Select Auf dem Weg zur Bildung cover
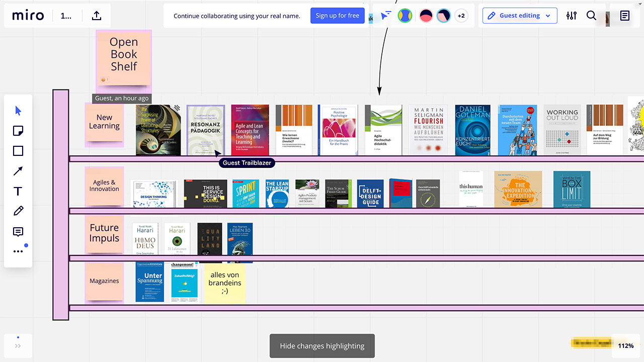The height and width of the screenshot is (362, 644). (x=605, y=130)
